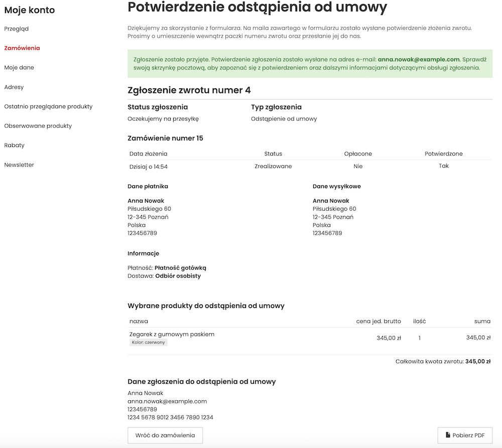Click date cell Dzisiaj o 14:54
Image resolution: width=502 pixels, height=448 pixels.
[148, 167]
